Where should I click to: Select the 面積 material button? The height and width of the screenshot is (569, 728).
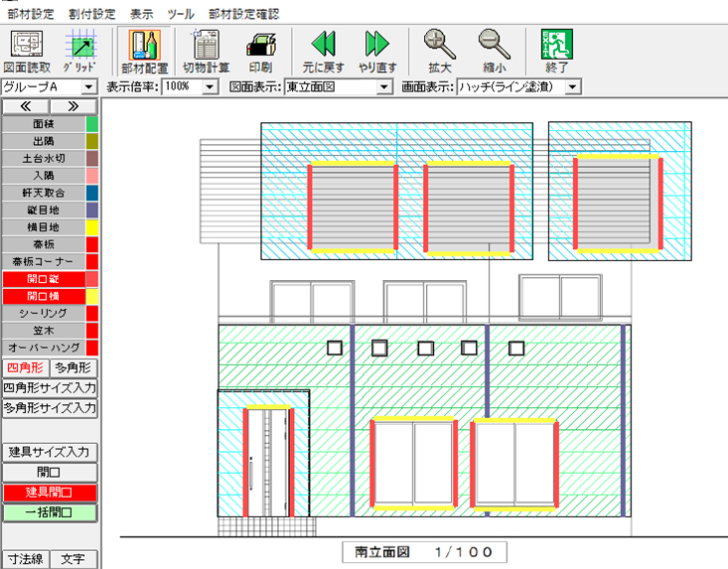(x=44, y=124)
